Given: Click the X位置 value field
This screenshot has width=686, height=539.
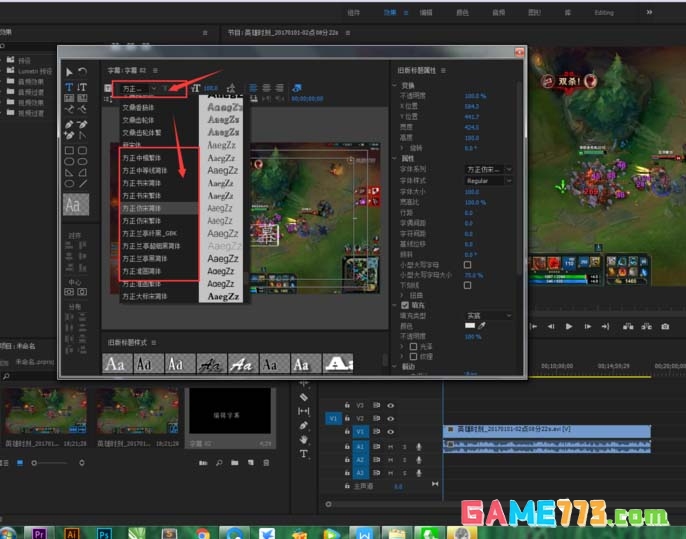Looking at the screenshot, I should point(472,106).
